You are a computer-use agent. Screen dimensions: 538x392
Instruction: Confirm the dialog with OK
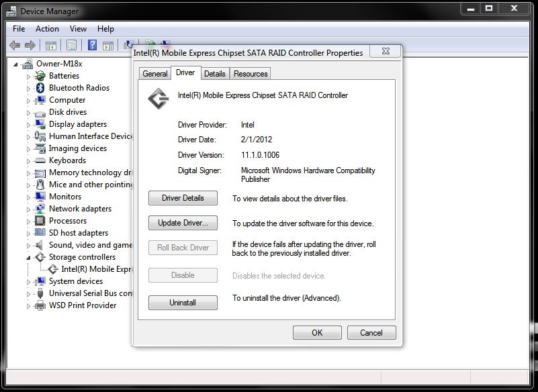317,333
